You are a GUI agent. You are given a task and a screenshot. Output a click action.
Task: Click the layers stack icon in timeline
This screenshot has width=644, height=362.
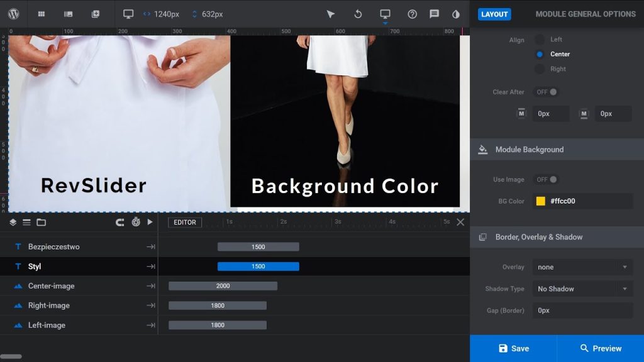[x=13, y=222]
